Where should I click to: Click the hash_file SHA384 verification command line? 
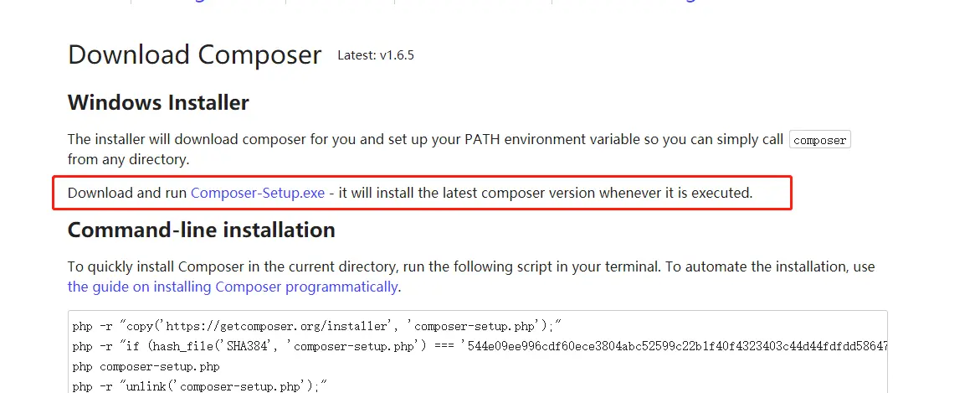tap(335, 346)
